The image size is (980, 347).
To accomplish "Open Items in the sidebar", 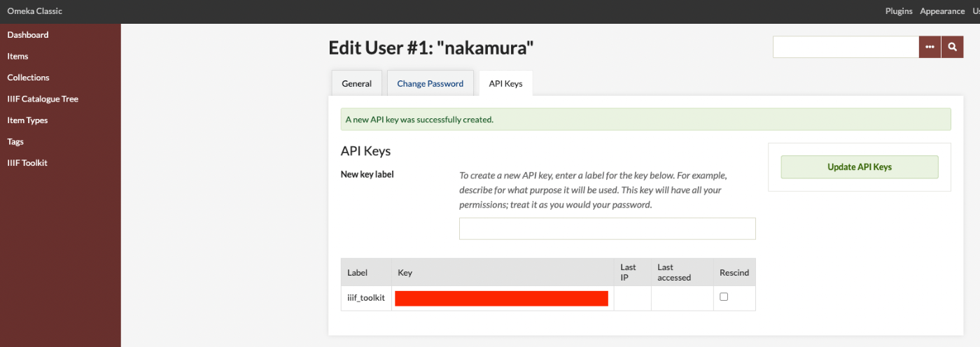I will coord(17,56).
